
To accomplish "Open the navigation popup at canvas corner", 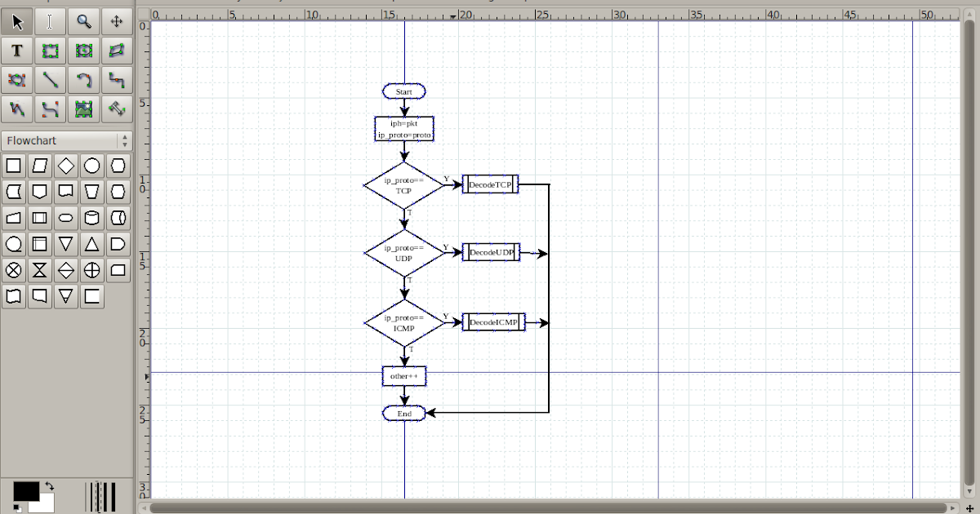I will point(971,508).
